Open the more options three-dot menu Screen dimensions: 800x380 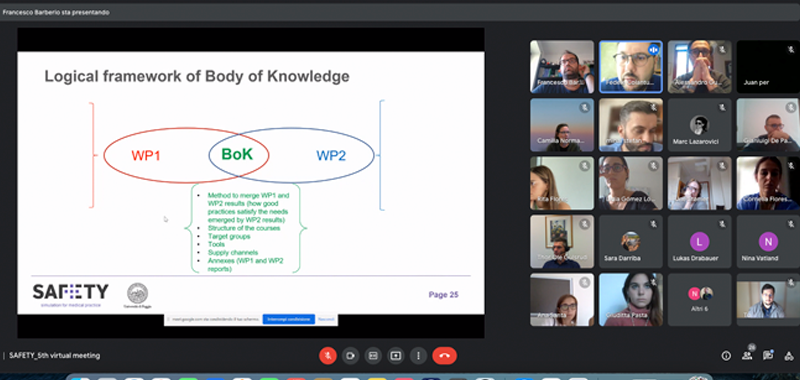(418, 356)
